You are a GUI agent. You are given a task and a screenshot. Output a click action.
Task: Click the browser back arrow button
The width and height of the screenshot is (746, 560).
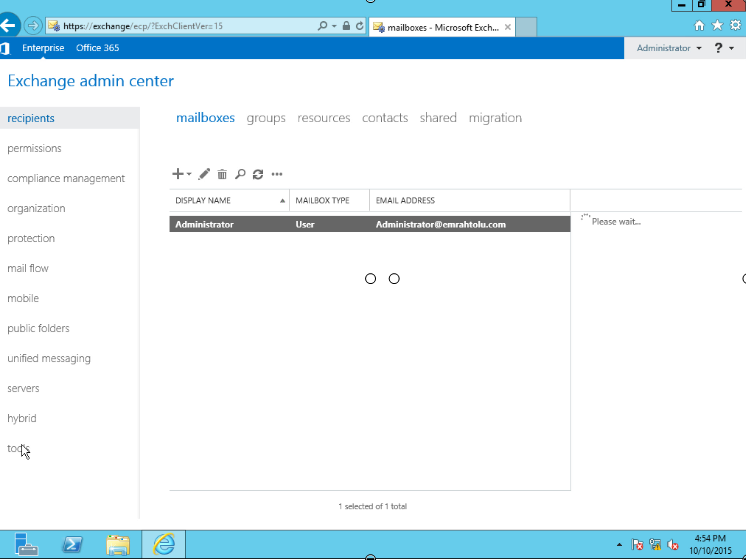click(x=8, y=25)
